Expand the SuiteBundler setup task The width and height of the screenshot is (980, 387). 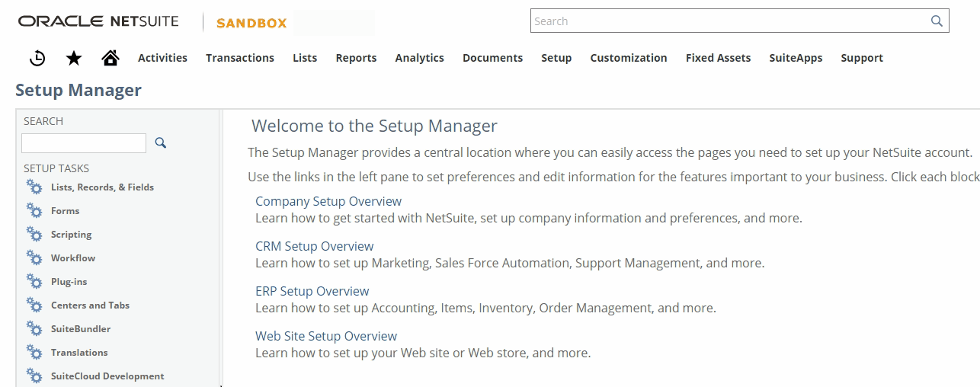pos(81,329)
